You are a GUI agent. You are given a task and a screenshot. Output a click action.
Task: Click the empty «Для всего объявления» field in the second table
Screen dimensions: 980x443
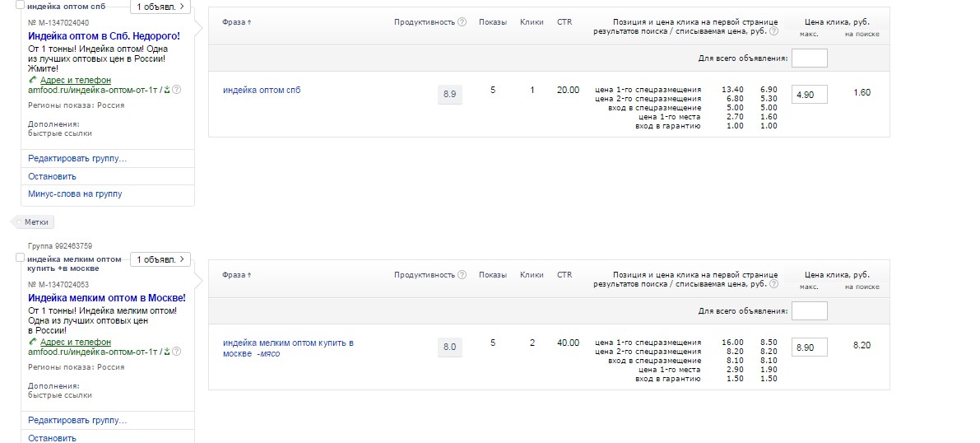[x=809, y=311]
